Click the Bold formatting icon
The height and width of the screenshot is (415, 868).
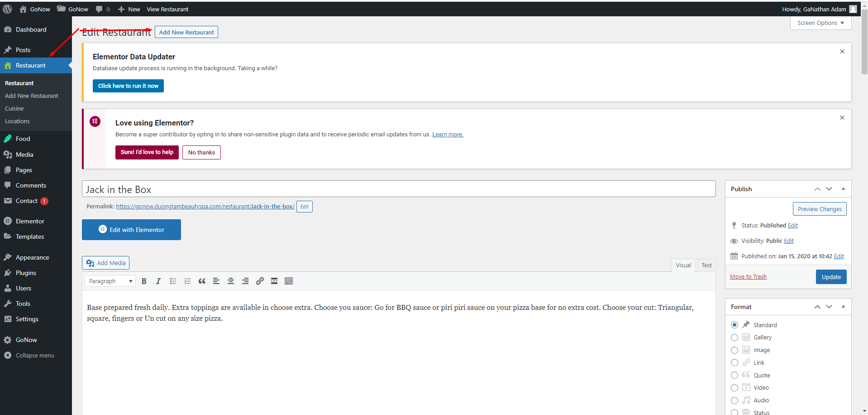click(x=144, y=281)
